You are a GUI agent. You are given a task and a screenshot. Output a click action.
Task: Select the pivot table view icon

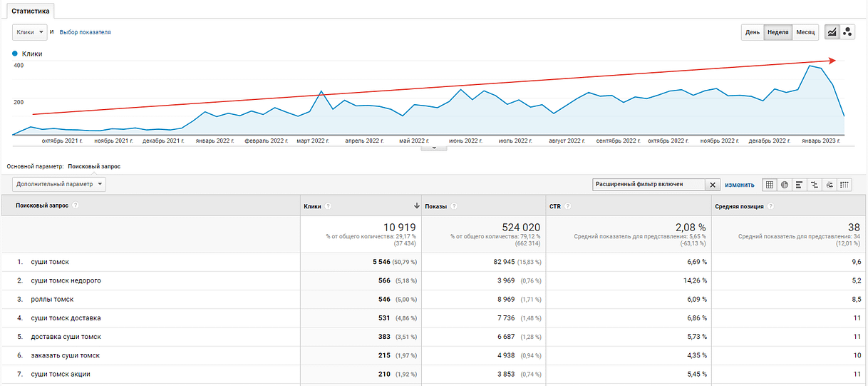844,185
